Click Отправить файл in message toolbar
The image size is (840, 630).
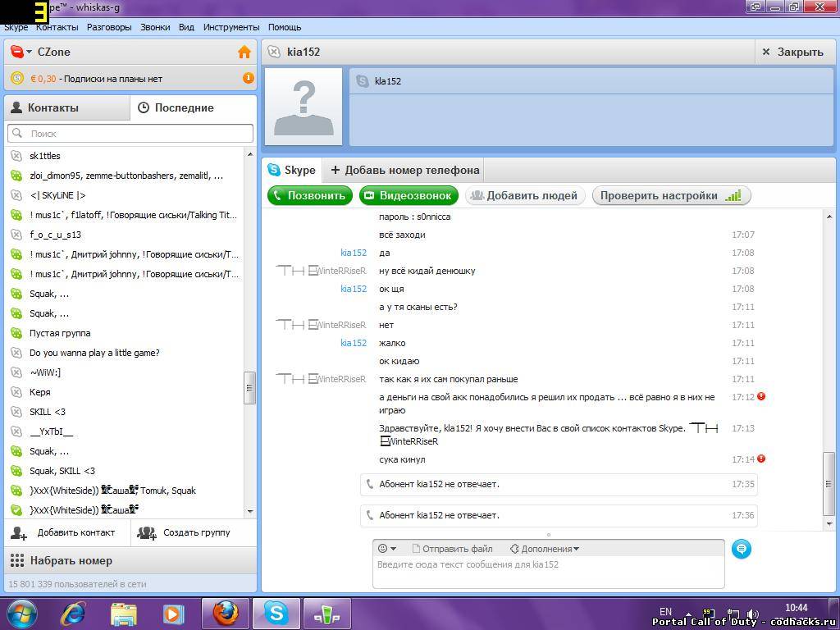coord(452,549)
